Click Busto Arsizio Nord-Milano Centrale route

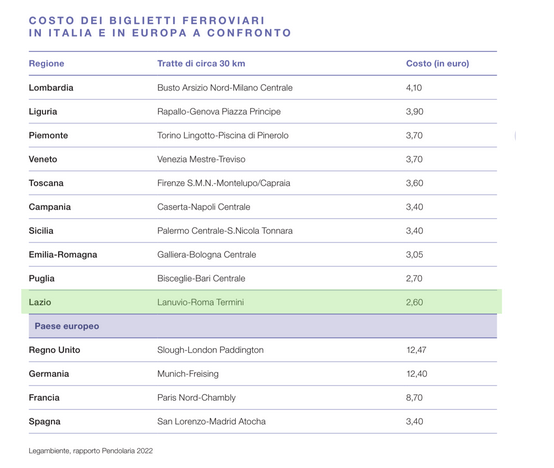point(225,88)
